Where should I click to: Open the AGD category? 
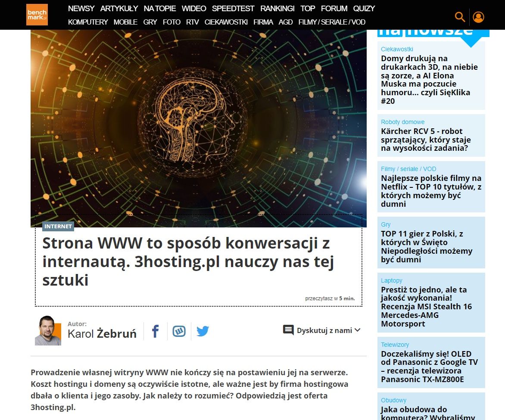[x=286, y=22]
